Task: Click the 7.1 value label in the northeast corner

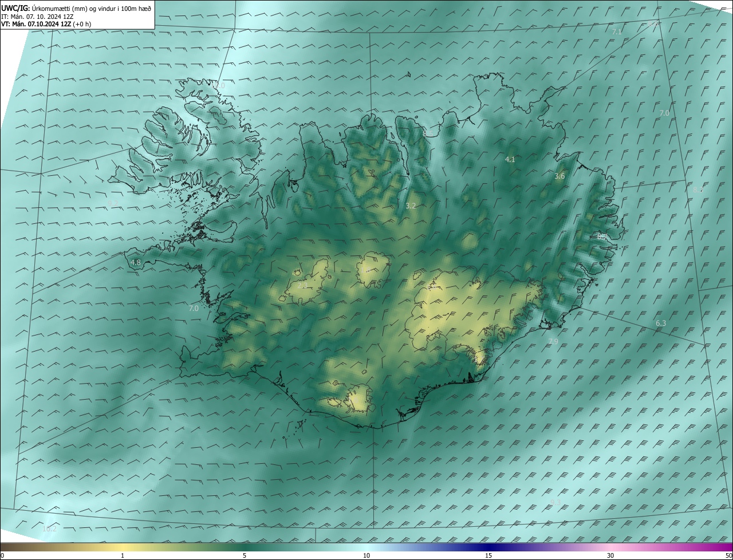Action: (617, 32)
